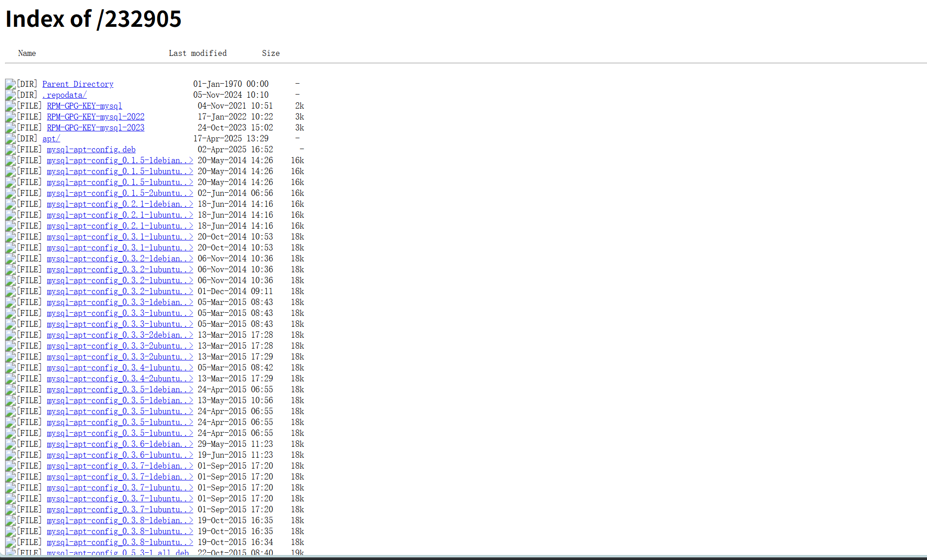Image resolution: width=927 pixels, height=560 pixels.
Task: Open the .repodata/ directory
Action: point(65,95)
